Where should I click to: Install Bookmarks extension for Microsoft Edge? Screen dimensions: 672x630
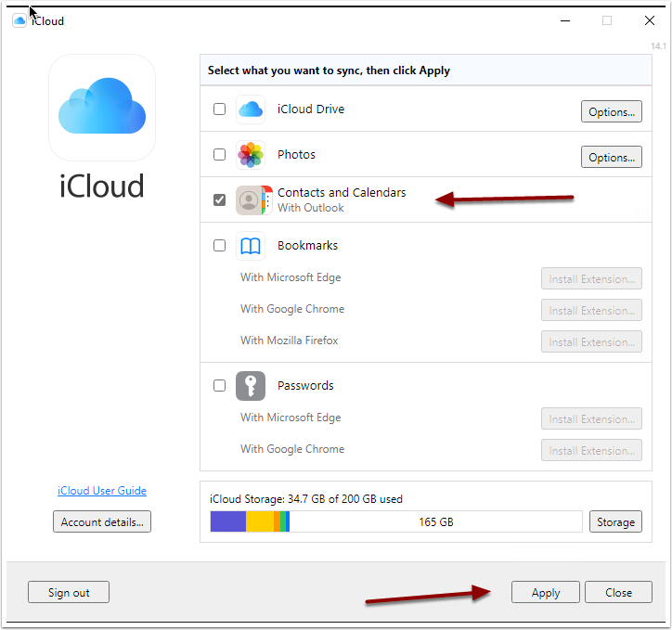591,278
